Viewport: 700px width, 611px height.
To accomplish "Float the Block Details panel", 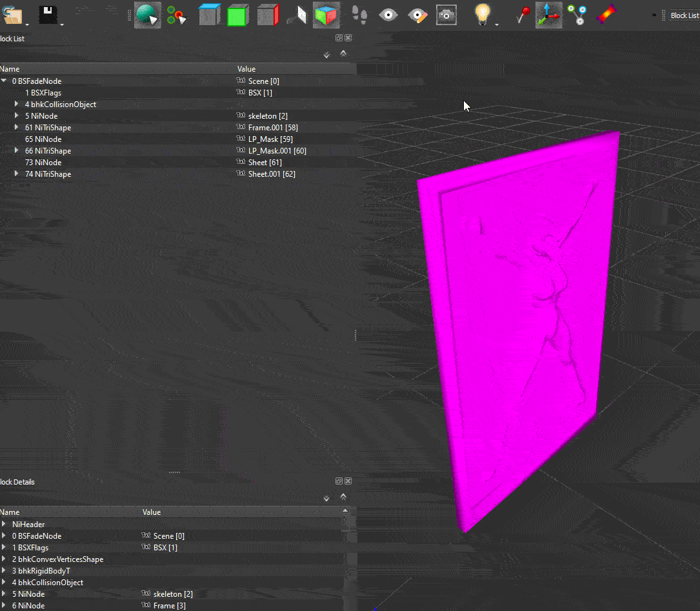I will 339,481.
